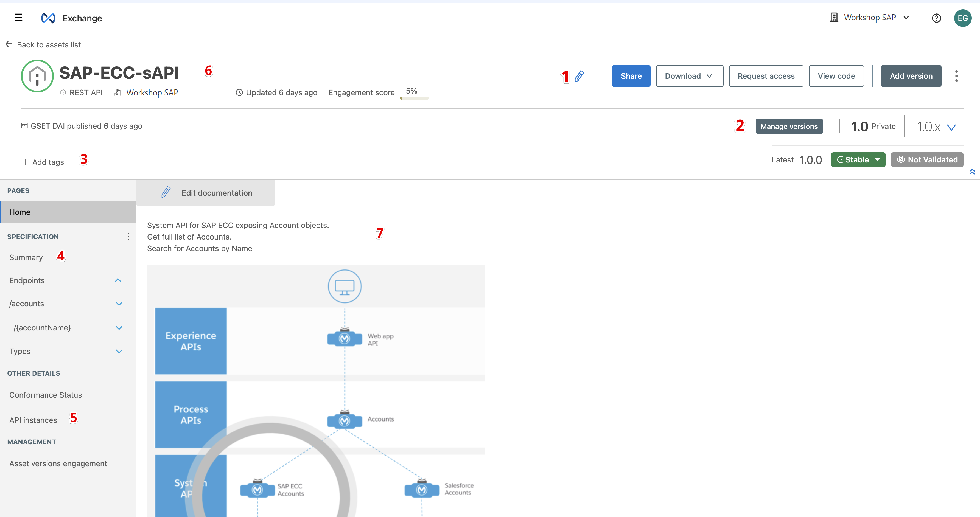Click the plus icon for Add tags
The image size is (980, 517).
[25, 162]
